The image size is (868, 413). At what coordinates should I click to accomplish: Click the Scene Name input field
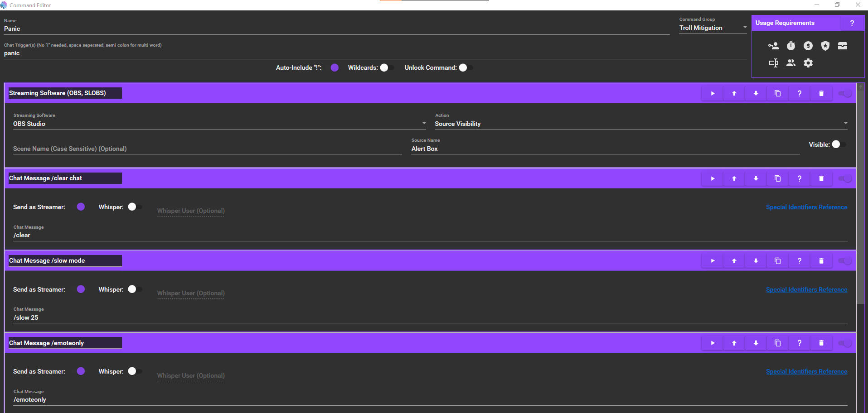207,149
